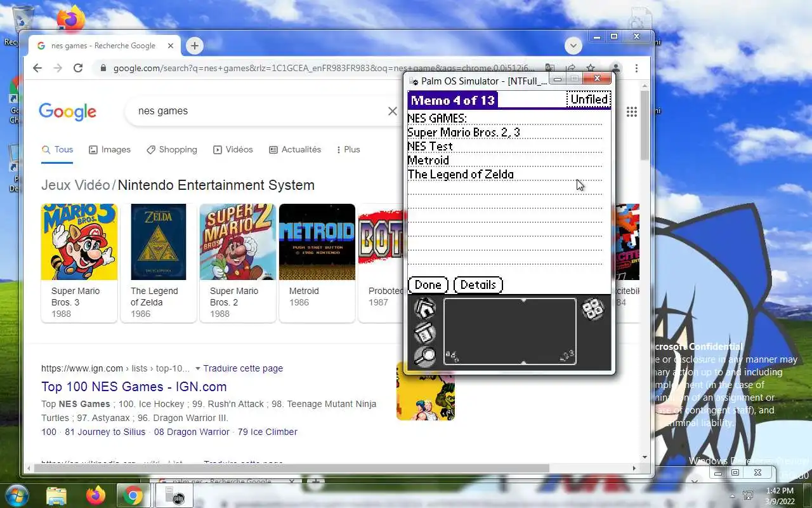This screenshot has width=812, height=508.
Task: Open The Legend of Zelda card
Action: (x=159, y=263)
